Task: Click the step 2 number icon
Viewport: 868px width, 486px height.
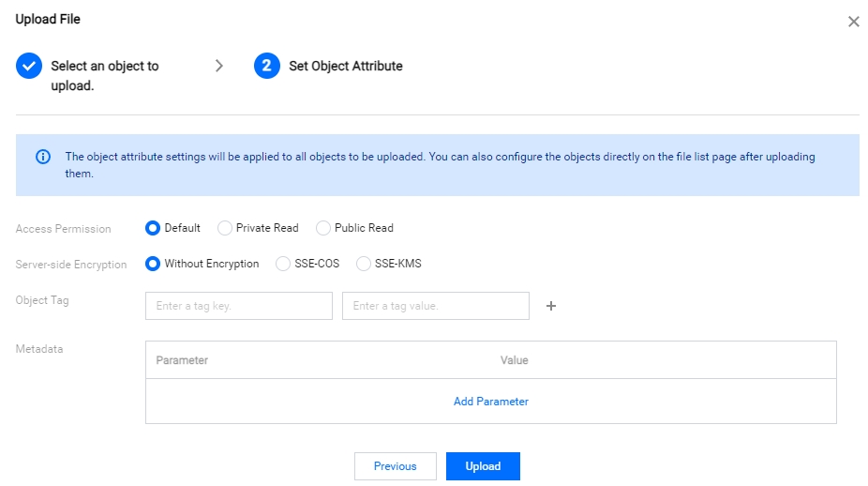Action: [267, 66]
